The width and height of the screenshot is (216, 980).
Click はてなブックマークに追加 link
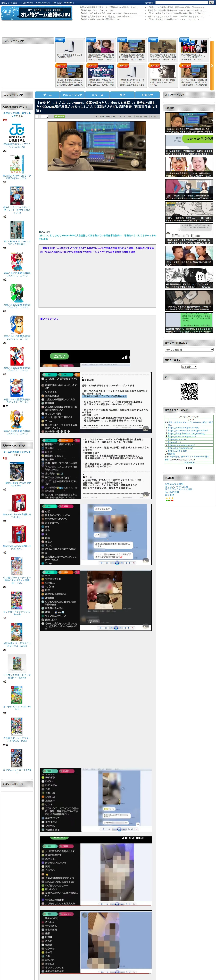178,489
